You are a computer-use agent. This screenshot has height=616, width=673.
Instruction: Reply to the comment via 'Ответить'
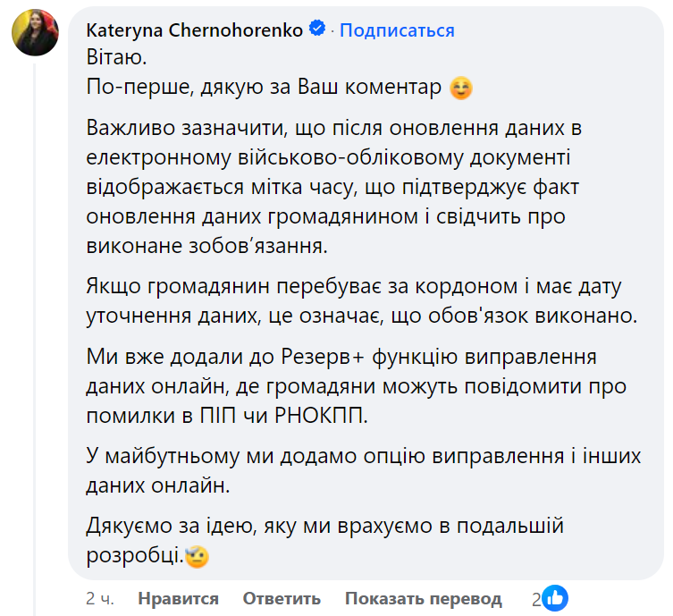[x=282, y=598]
